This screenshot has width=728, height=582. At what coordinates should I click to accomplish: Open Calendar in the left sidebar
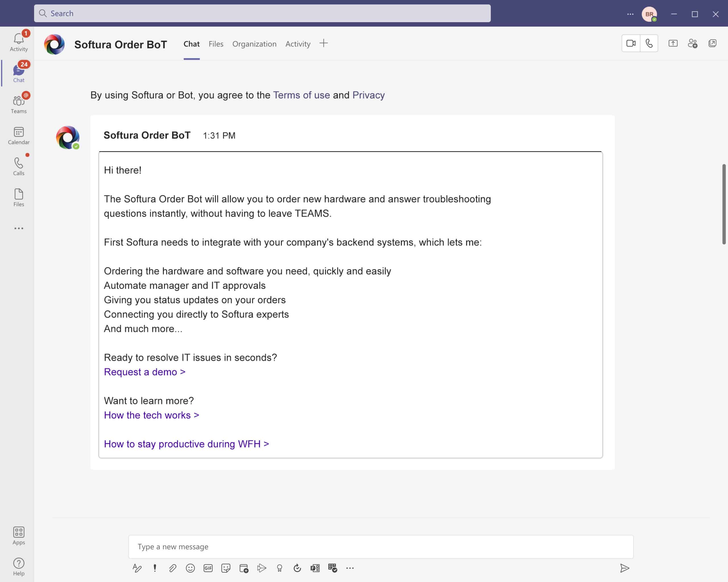pyautogui.click(x=18, y=135)
